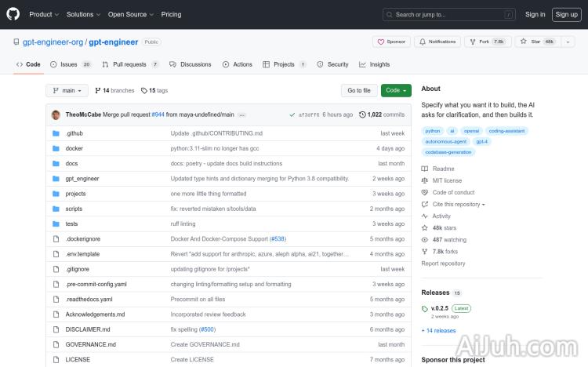The height and width of the screenshot is (367, 588).
Task: Open the green Code dropdown button
Action: pyautogui.click(x=396, y=90)
